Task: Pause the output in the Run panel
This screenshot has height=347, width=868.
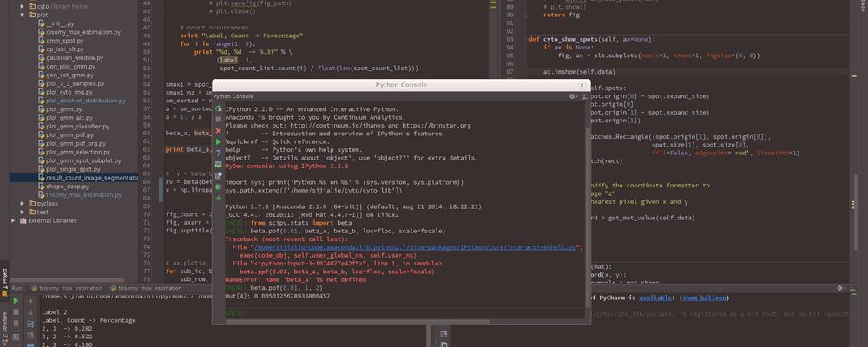Action: pyautogui.click(x=16, y=324)
